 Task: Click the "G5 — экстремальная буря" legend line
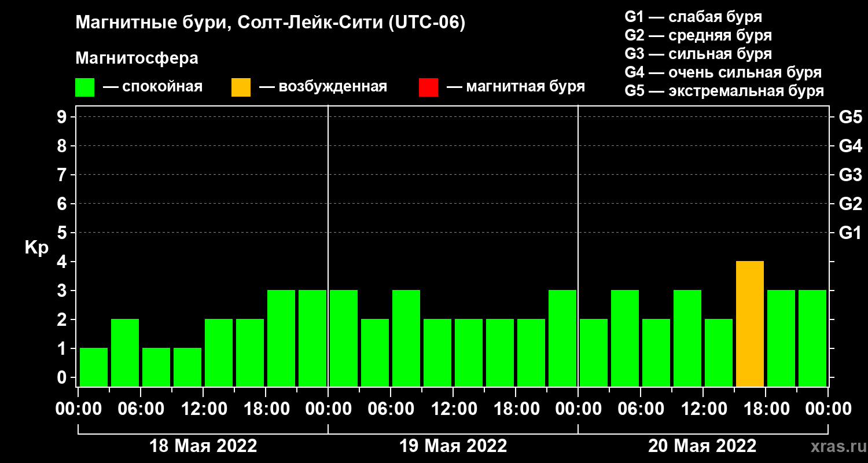(724, 91)
